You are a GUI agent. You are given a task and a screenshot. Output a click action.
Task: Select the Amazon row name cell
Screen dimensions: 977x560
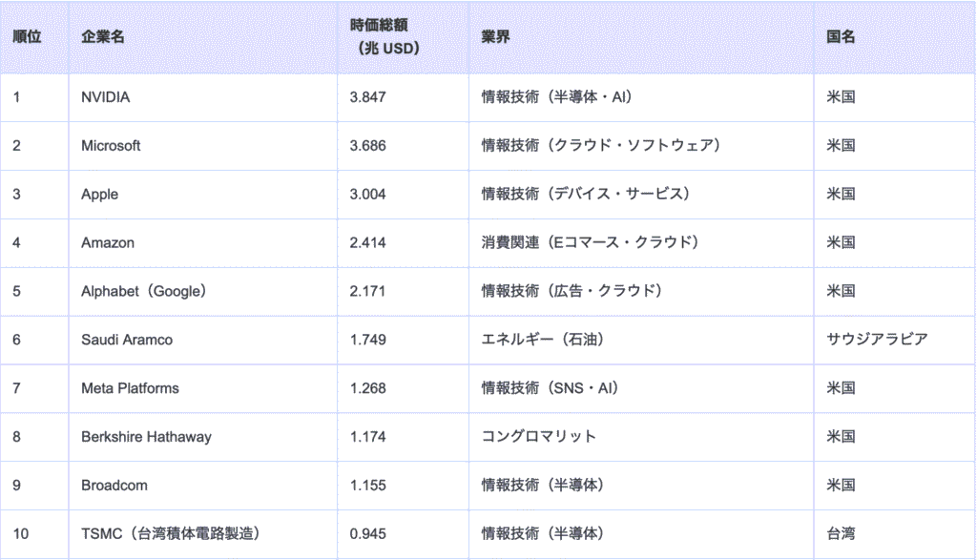click(108, 243)
